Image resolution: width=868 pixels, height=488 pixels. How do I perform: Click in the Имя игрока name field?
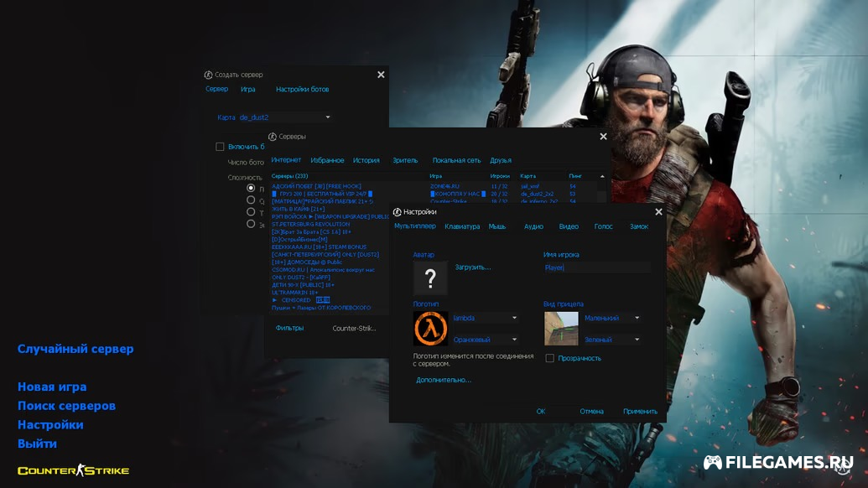point(597,267)
